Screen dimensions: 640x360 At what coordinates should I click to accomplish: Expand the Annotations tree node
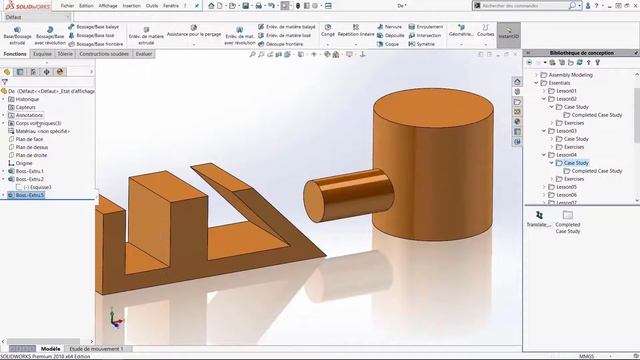click(x=4, y=115)
